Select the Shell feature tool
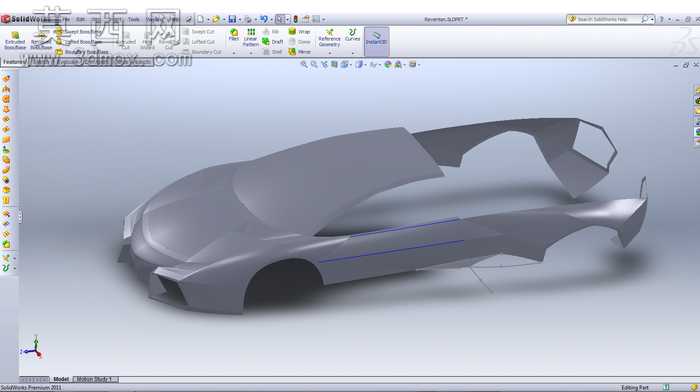This screenshot has height=392, width=700. pyautogui.click(x=272, y=52)
